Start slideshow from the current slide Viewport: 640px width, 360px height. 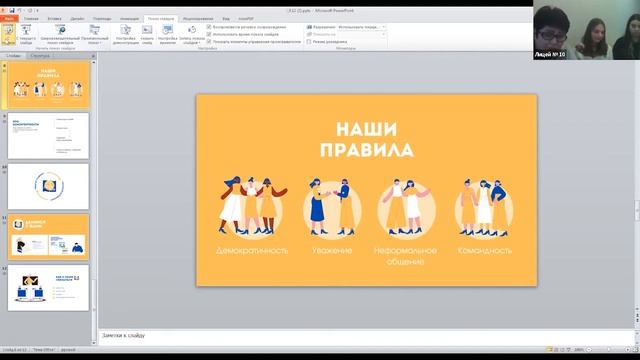point(26,34)
